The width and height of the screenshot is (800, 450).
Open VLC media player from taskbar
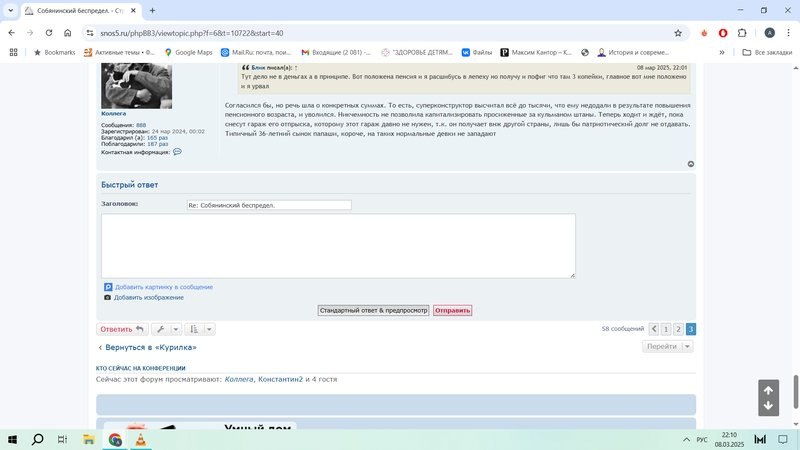[140, 439]
